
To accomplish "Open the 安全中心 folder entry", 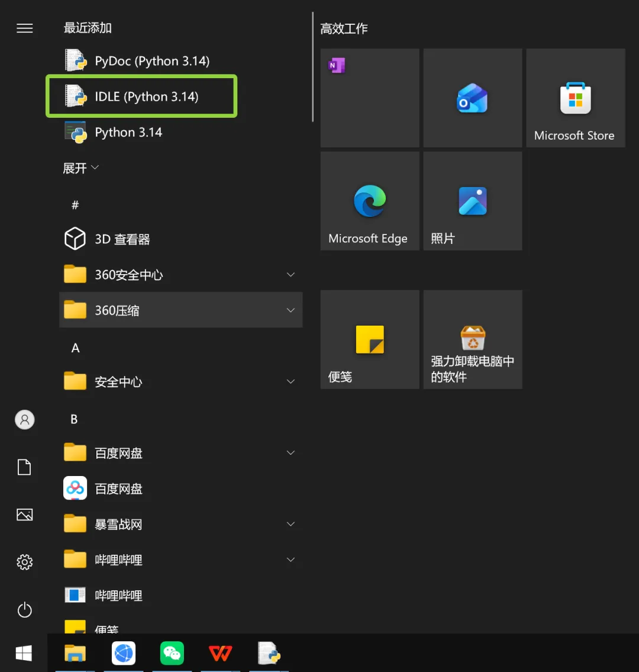I will coord(180,381).
